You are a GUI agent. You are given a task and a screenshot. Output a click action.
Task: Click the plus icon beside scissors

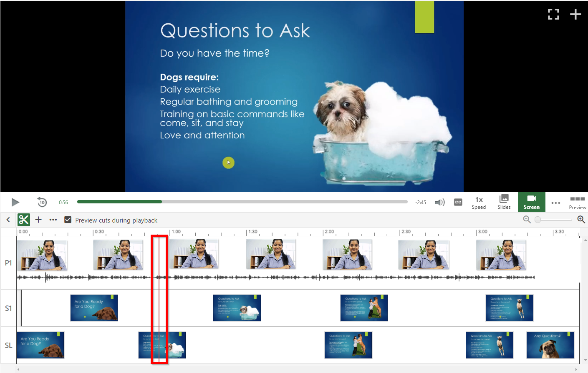[38, 220]
